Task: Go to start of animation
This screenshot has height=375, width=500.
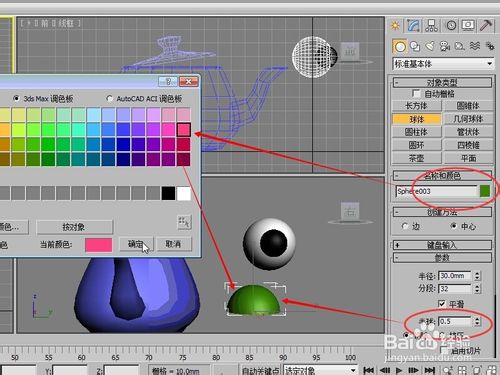Action: coord(368,370)
